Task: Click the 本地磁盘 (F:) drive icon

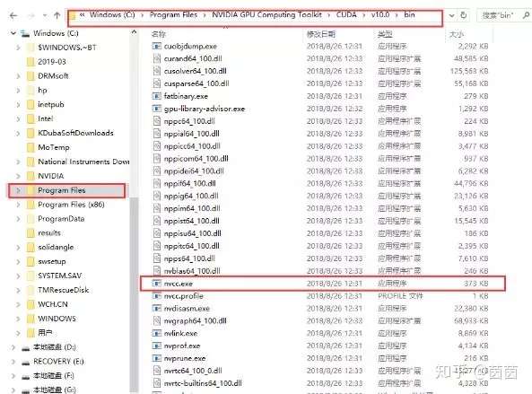Action: (x=26, y=376)
